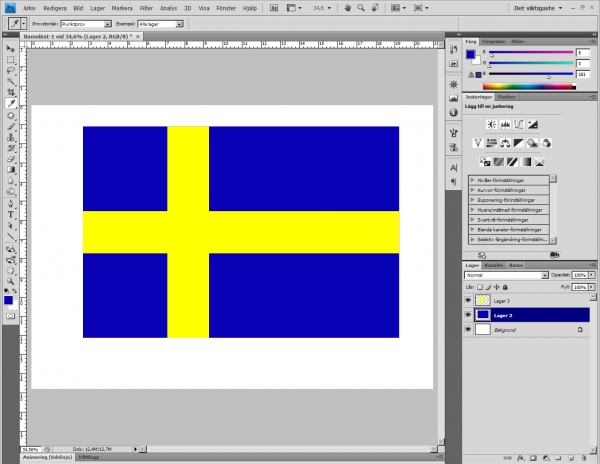
Task: Hide the Lager 3 layer
Action: 468,300
